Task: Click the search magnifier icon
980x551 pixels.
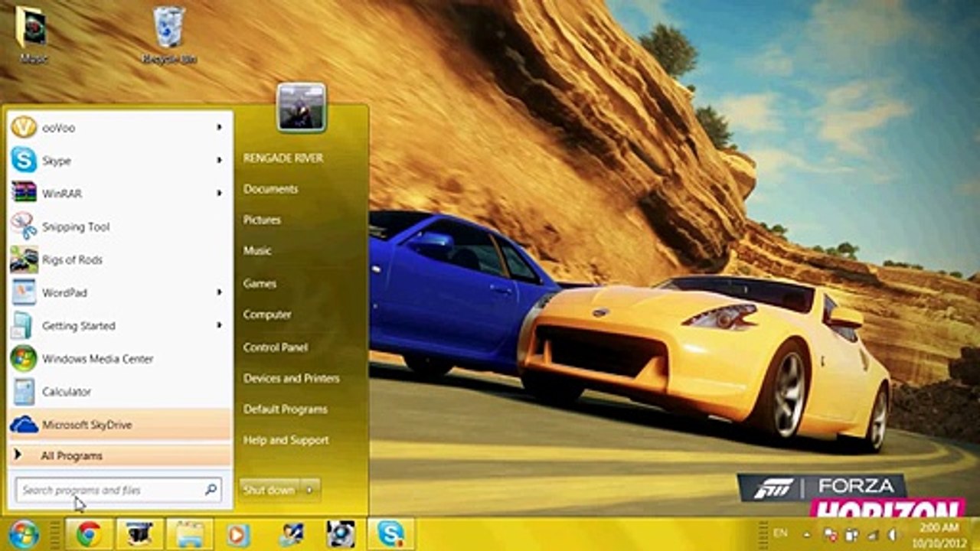Action: (x=211, y=490)
